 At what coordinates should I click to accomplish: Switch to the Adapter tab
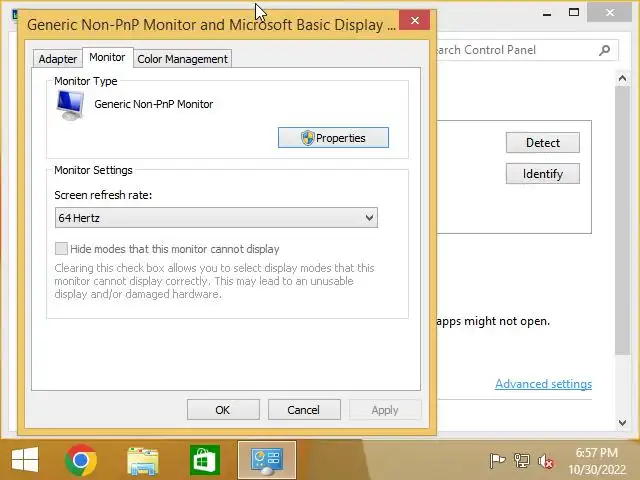coord(57,59)
